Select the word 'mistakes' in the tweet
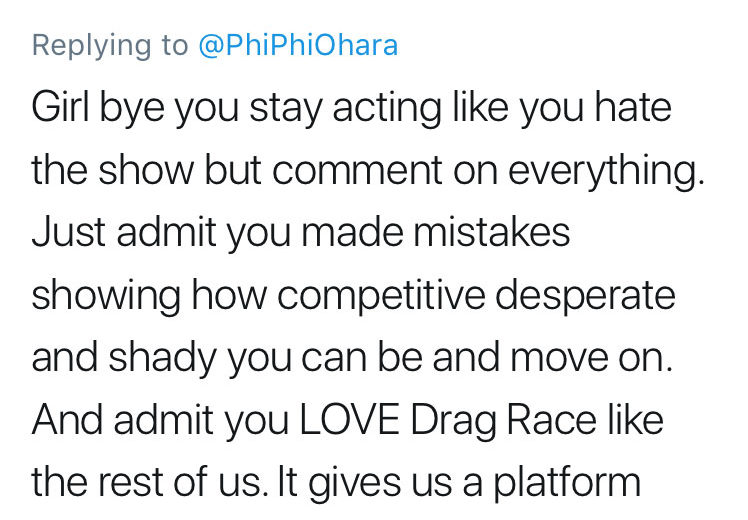Screen dimensions: 748x520 click(491, 232)
